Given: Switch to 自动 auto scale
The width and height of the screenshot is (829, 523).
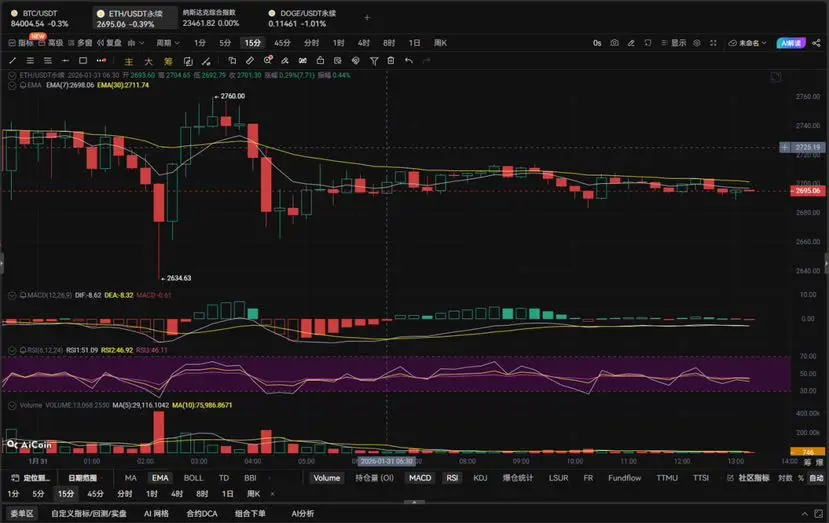Looking at the screenshot, I should (816, 478).
